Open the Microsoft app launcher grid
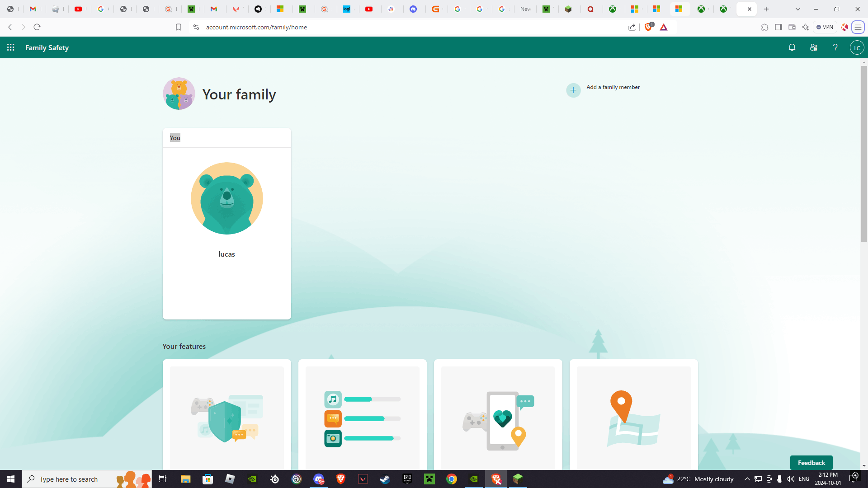Viewport: 868px width, 488px height. tap(11, 47)
